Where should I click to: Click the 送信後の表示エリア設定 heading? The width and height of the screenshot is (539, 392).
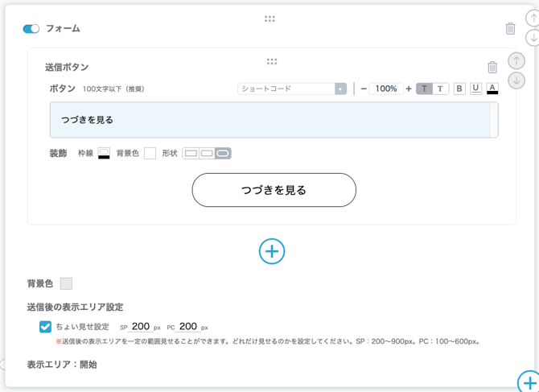[x=76, y=307]
